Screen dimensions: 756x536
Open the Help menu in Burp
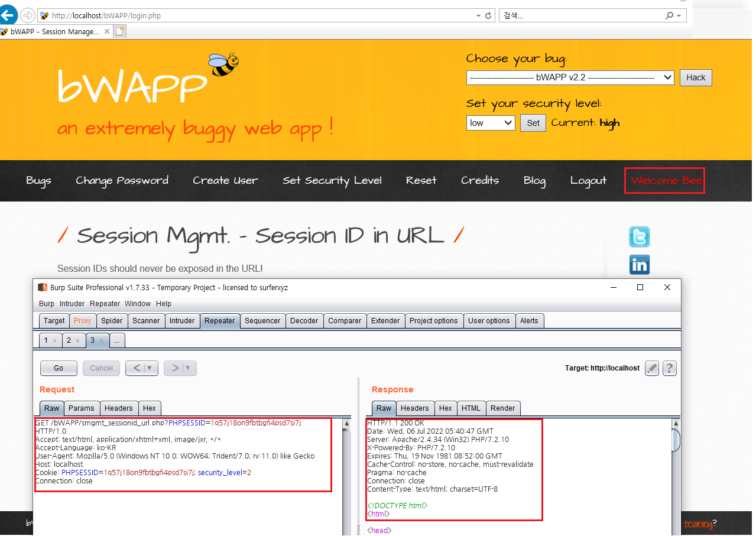pos(164,304)
